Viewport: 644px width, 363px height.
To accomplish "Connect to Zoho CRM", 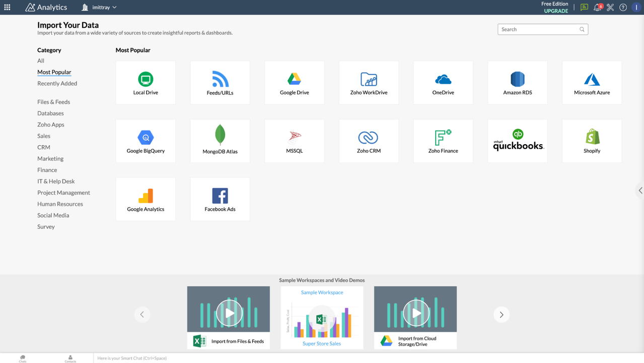I will (369, 141).
